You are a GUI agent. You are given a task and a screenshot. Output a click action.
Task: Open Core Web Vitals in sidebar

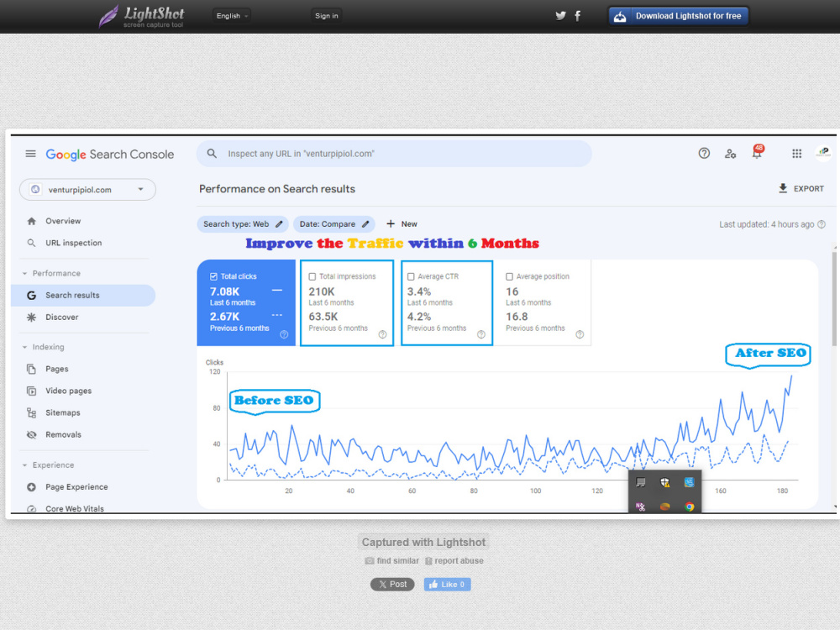pyautogui.click(x=75, y=508)
